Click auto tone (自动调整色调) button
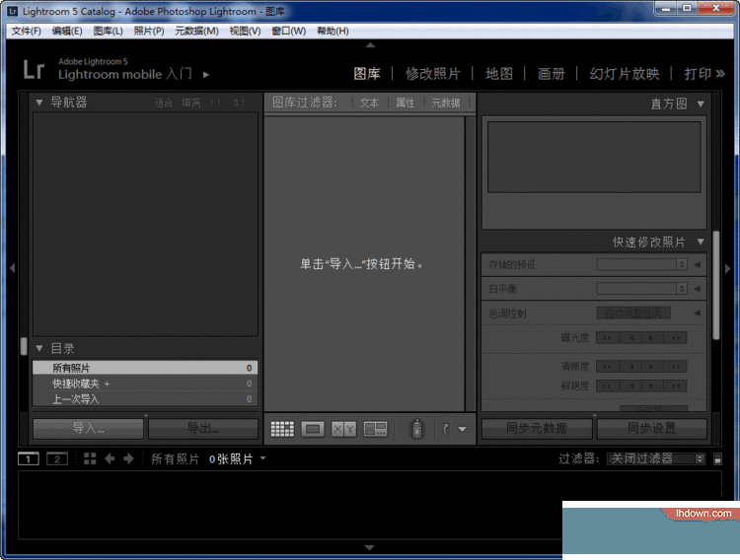 (633, 313)
